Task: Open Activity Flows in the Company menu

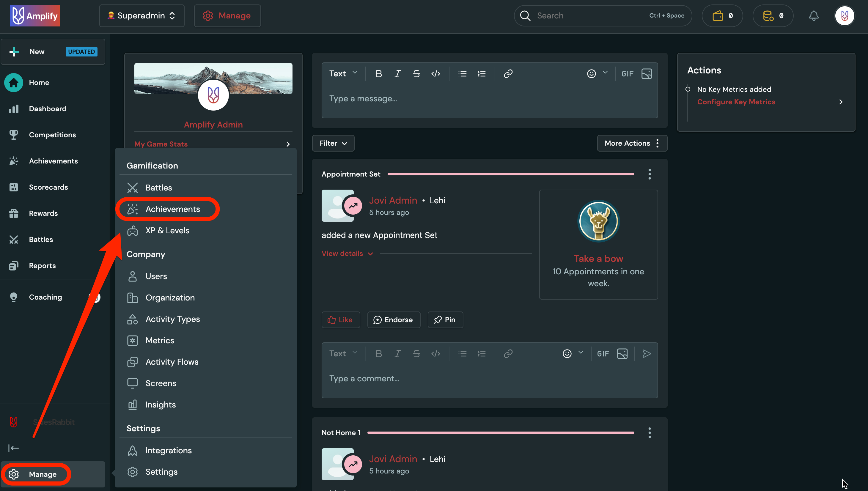Action: tap(172, 361)
